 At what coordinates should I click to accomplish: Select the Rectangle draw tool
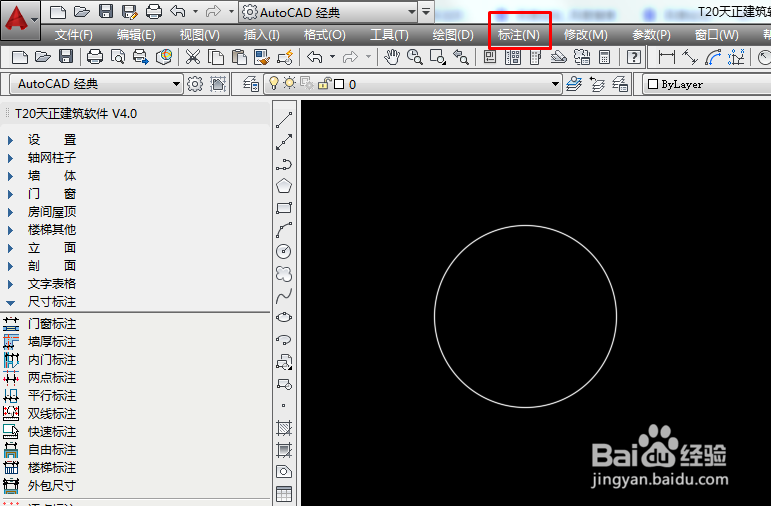pos(284,208)
